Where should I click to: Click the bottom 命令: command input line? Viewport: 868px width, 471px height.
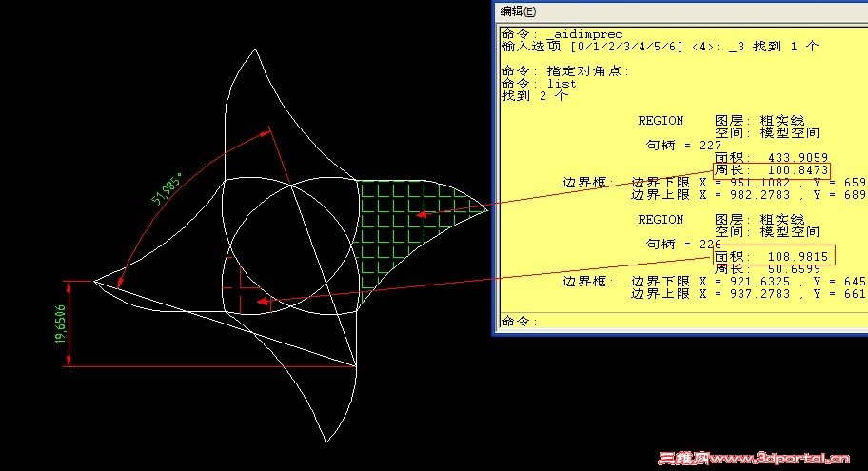click(x=684, y=321)
